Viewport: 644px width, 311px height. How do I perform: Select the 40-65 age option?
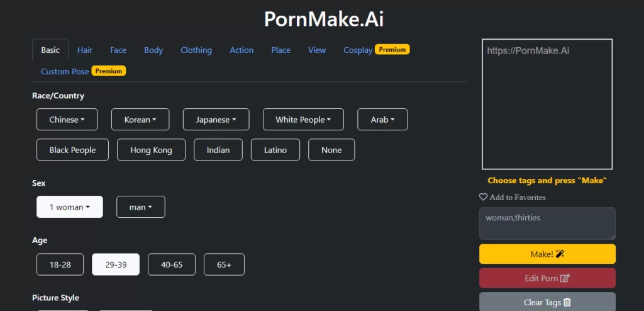[172, 264]
